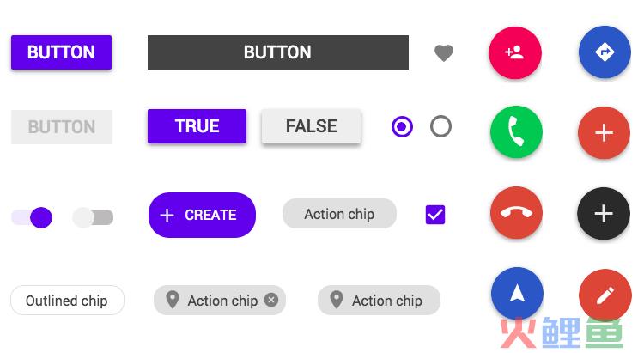Image resolution: width=644 pixels, height=353 pixels.
Task: Turn on the gray disabled switch
Action: [93, 217]
